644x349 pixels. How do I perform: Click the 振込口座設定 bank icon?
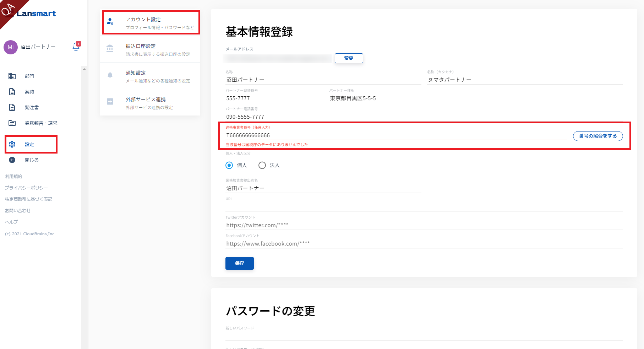(110, 49)
